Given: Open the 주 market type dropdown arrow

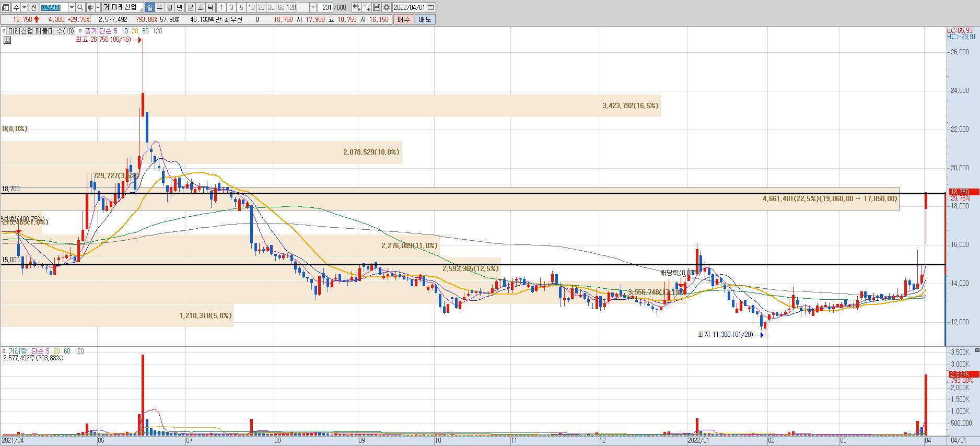Looking at the screenshot, I should (x=24, y=7).
